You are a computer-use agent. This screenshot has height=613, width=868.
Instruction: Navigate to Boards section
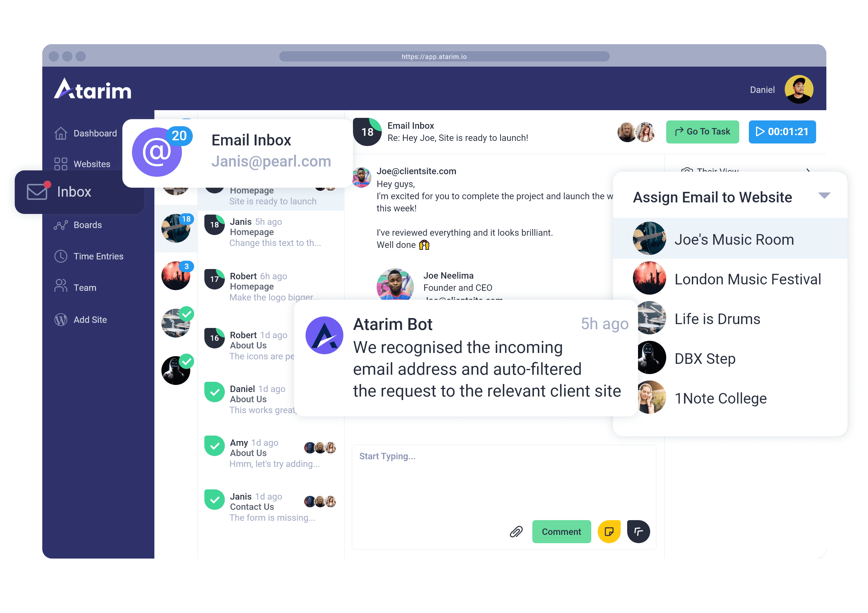(x=87, y=225)
